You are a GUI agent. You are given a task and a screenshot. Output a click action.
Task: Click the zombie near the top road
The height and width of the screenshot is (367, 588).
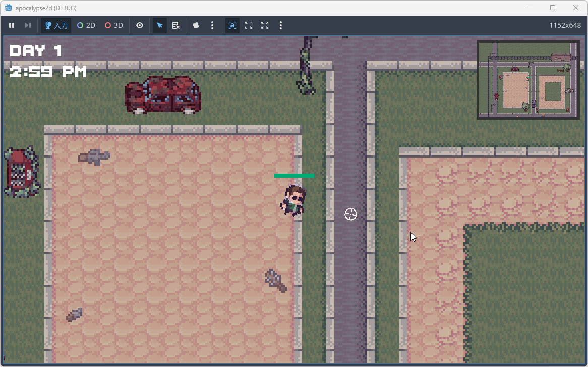307,66
